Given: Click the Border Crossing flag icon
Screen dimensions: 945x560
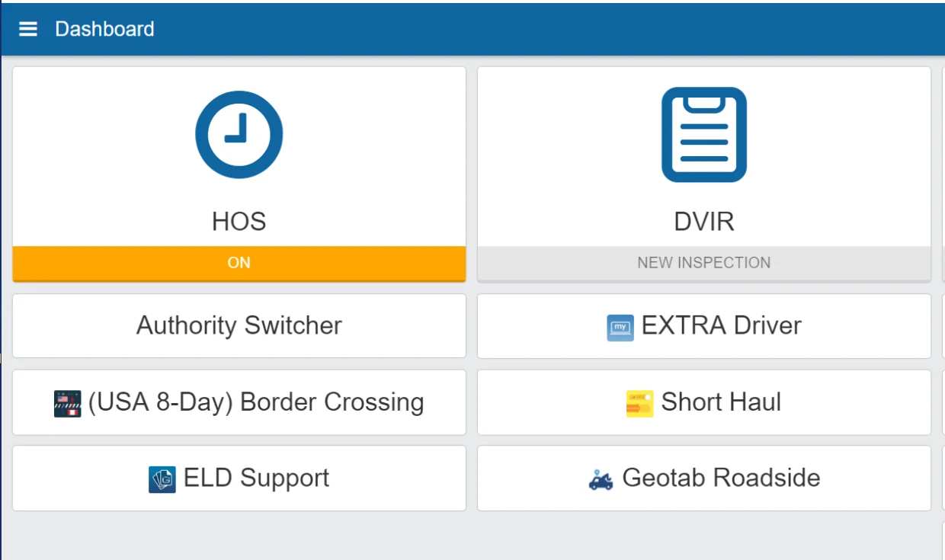Looking at the screenshot, I should (68, 403).
